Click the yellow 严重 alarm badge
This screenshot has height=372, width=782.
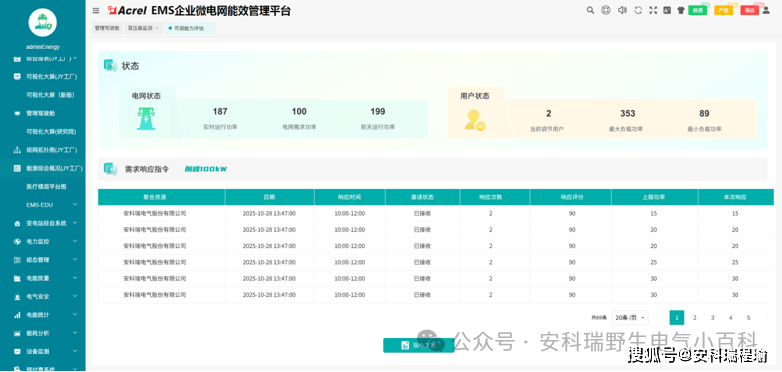tap(724, 10)
